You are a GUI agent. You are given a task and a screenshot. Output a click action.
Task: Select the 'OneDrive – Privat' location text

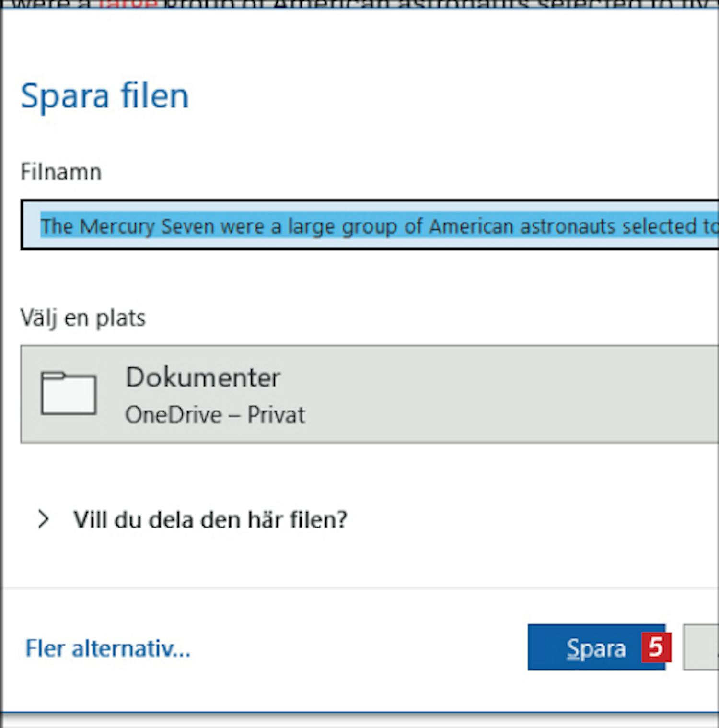[215, 415]
